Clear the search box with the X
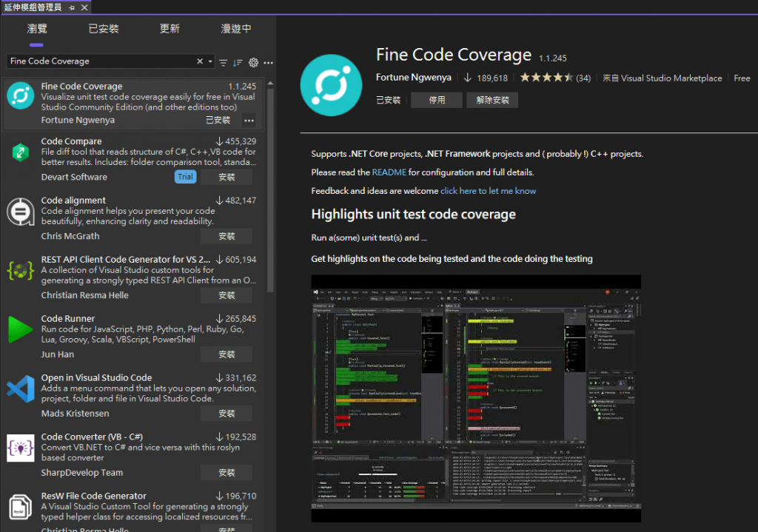The image size is (758, 532). 200,61
